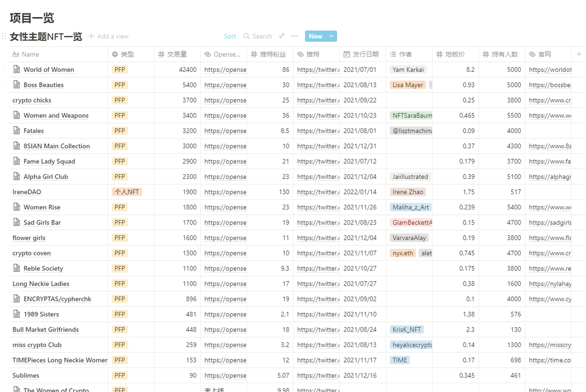This screenshot has width=586, height=392.
Task: Click the KrisK_NFT author tag
Action: [407, 330]
